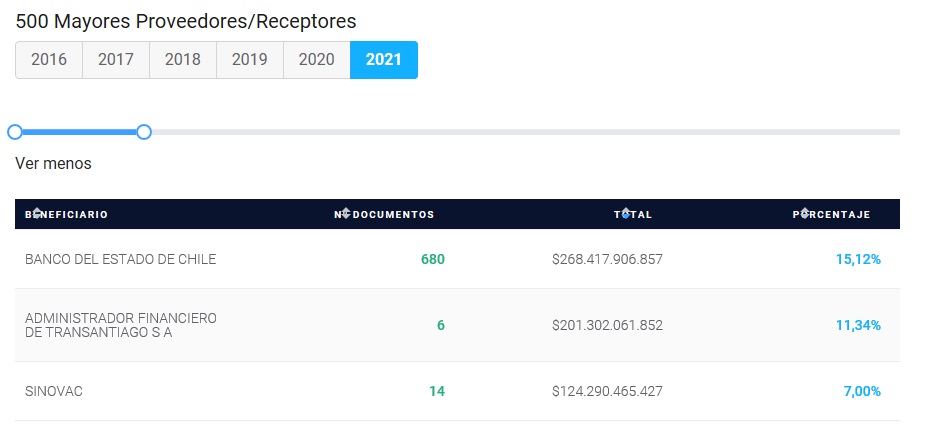This screenshot has height=425, width=929.
Task: Click the sort icon on Porcentaje column
Action: (x=804, y=213)
